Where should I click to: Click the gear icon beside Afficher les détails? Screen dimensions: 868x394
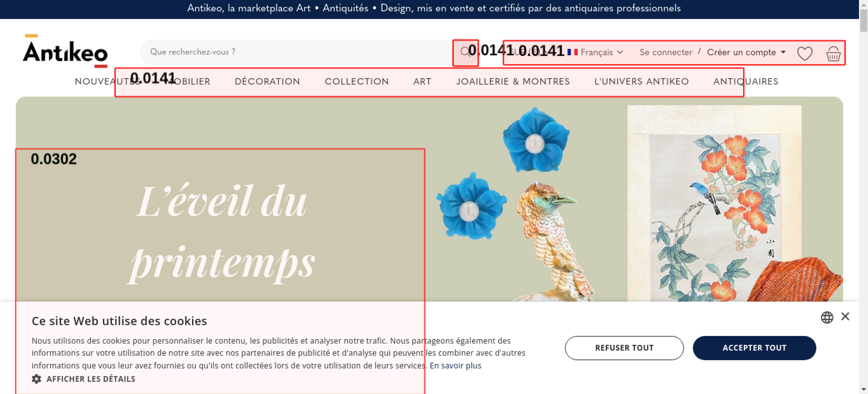click(36, 379)
